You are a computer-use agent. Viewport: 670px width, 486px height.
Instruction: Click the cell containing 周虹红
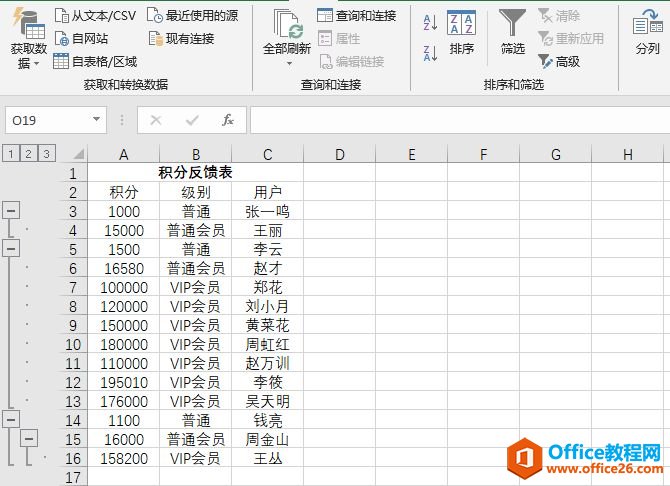(x=267, y=345)
